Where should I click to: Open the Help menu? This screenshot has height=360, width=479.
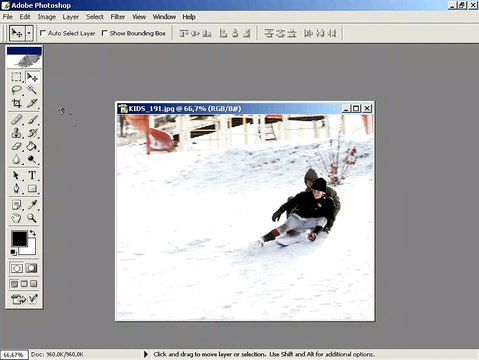189,17
